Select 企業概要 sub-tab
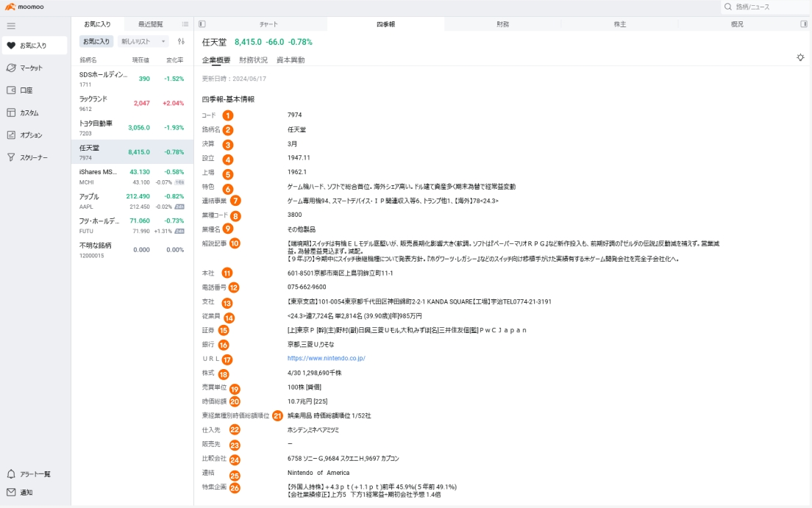Screen dimensions: 812x508 [x=216, y=60]
